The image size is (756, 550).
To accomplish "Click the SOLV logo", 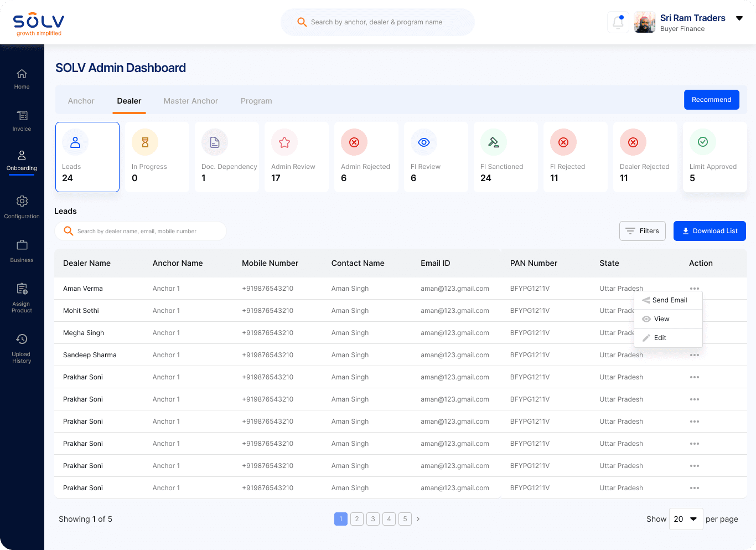I will click(x=39, y=24).
